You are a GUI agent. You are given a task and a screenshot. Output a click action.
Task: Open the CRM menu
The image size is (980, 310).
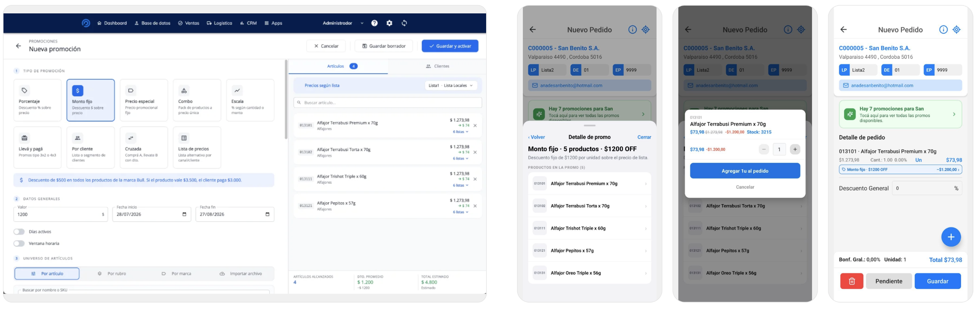(248, 23)
